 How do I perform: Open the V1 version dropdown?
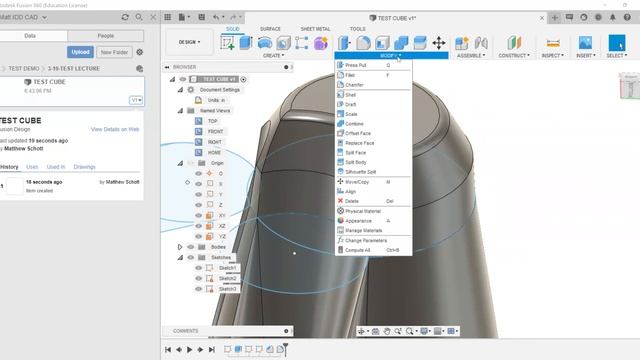click(x=136, y=100)
